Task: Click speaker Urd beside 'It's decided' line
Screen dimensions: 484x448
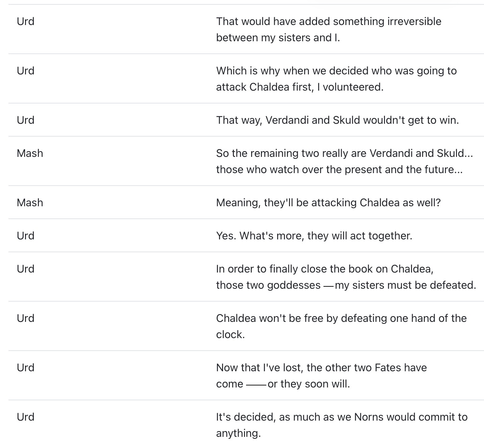Action: (x=26, y=417)
